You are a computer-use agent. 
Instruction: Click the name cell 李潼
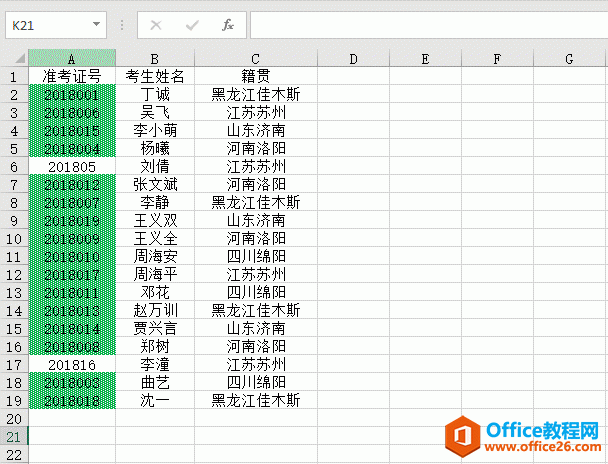point(155,364)
